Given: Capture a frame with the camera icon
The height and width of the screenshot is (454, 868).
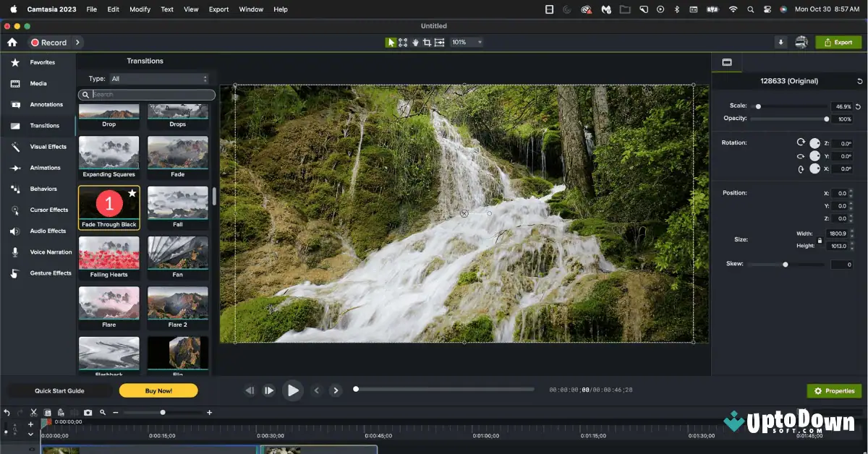Looking at the screenshot, I should tap(88, 412).
